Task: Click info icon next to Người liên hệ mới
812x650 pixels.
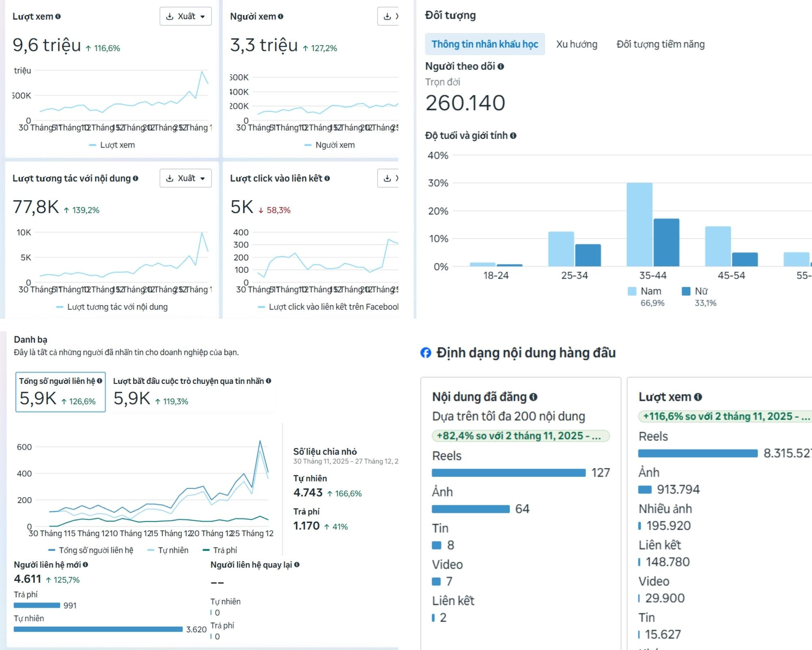Action: pos(85,565)
